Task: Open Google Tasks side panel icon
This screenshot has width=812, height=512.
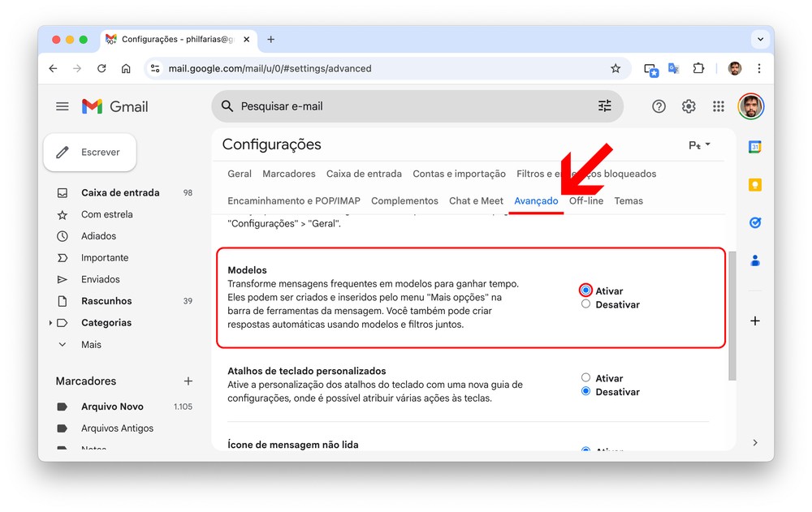Action: (755, 222)
